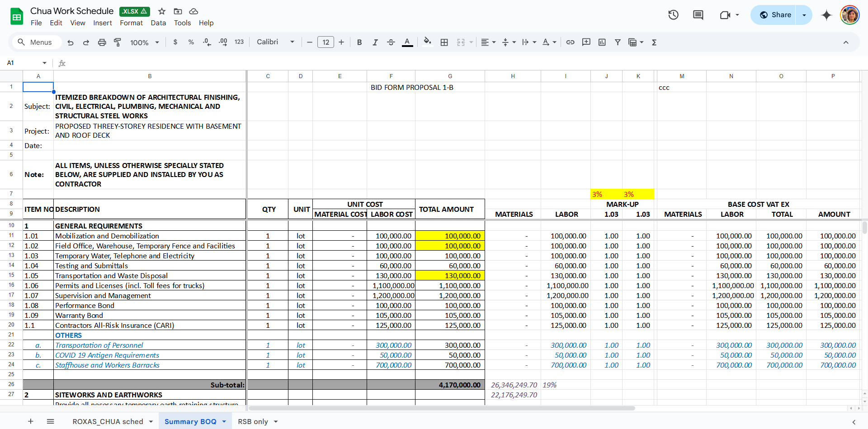Open merge cells dropdown arrow

pyautogui.click(x=471, y=42)
